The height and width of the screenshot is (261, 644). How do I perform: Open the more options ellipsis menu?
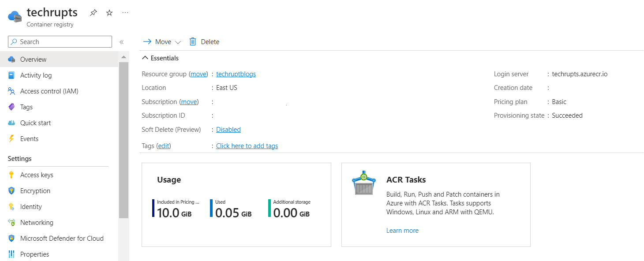tap(125, 13)
